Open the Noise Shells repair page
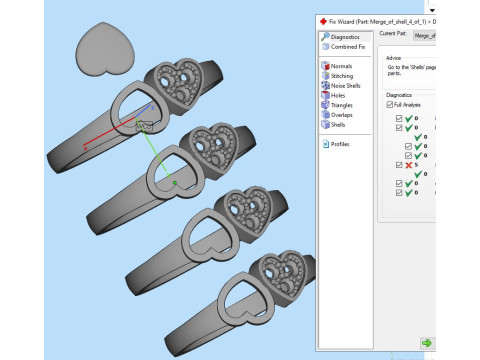 (x=341, y=86)
